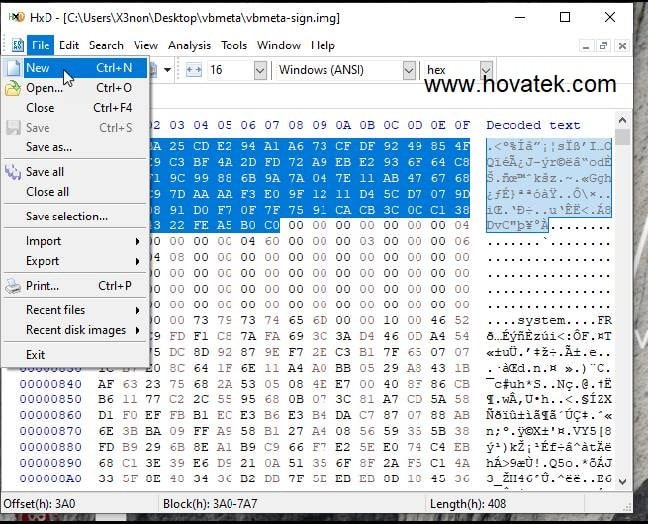Open the Edit menu
Viewport: 648px width, 524px height.
point(69,45)
